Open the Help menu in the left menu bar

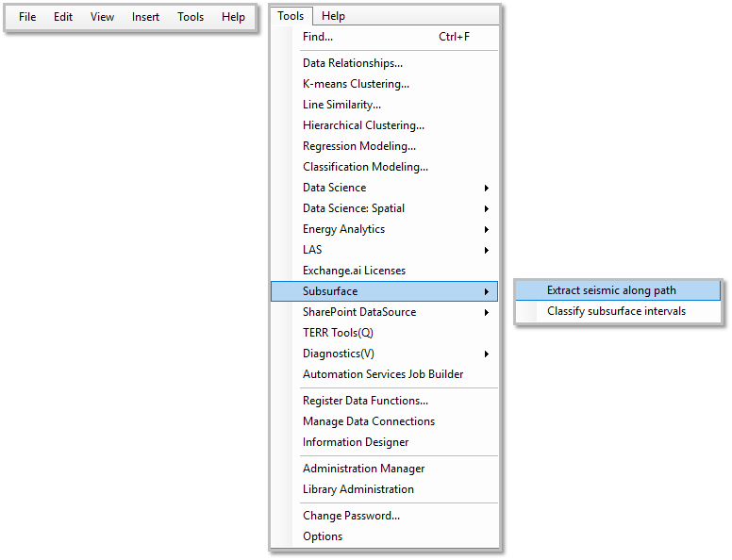233,17
